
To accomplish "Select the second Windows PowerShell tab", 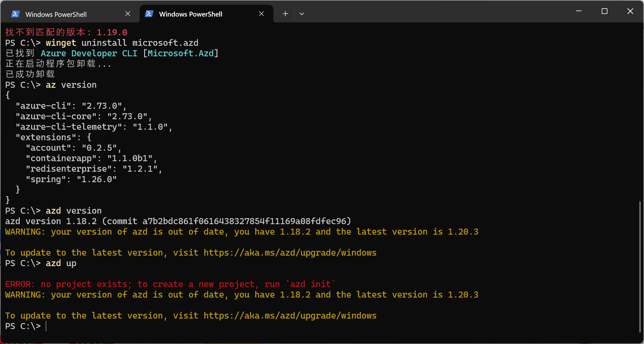I will 190,14.
